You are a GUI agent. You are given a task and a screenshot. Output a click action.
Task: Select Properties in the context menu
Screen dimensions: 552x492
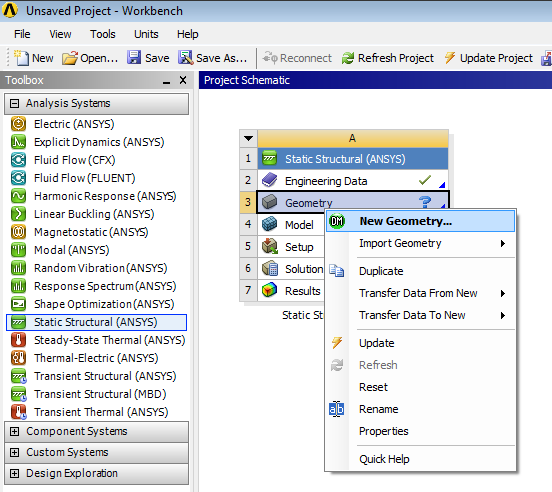[x=420, y=431]
